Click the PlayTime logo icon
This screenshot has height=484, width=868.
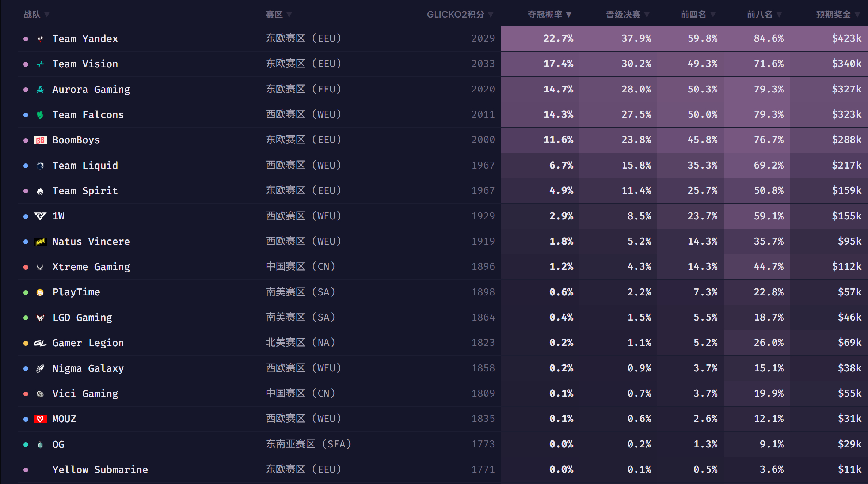[x=40, y=292]
